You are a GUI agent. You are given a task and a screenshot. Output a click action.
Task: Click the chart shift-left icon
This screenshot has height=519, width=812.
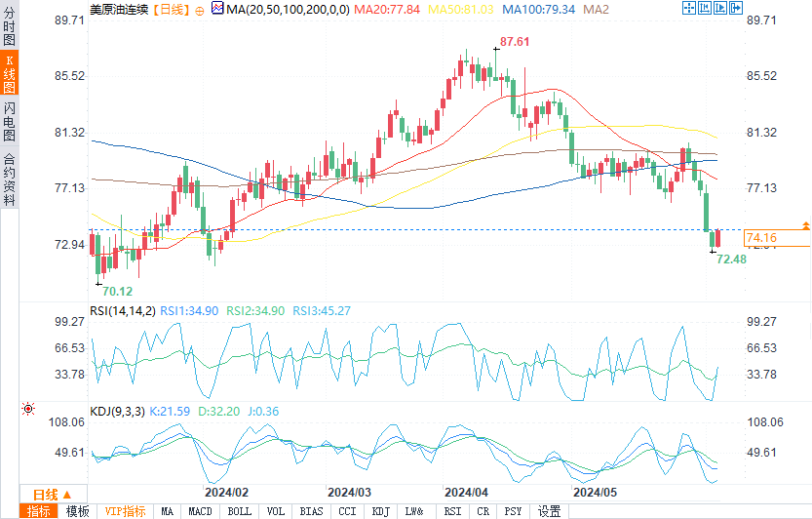pyautogui.click(x=704, y=8)
